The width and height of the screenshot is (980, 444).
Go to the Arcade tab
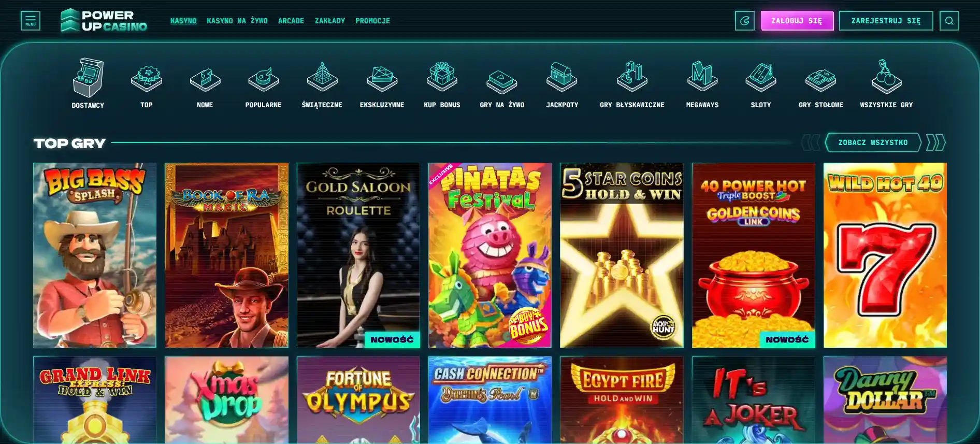pos(291,21)
